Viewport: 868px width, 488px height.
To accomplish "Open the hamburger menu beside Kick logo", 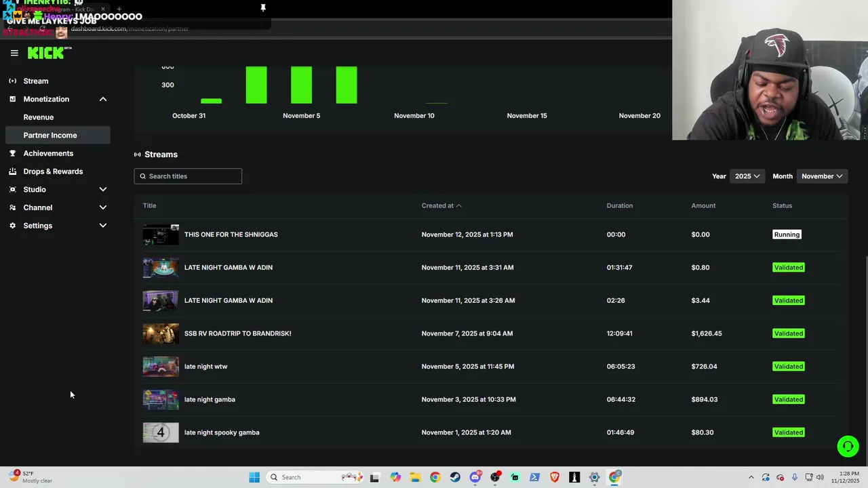I will (x=14, y=53).
